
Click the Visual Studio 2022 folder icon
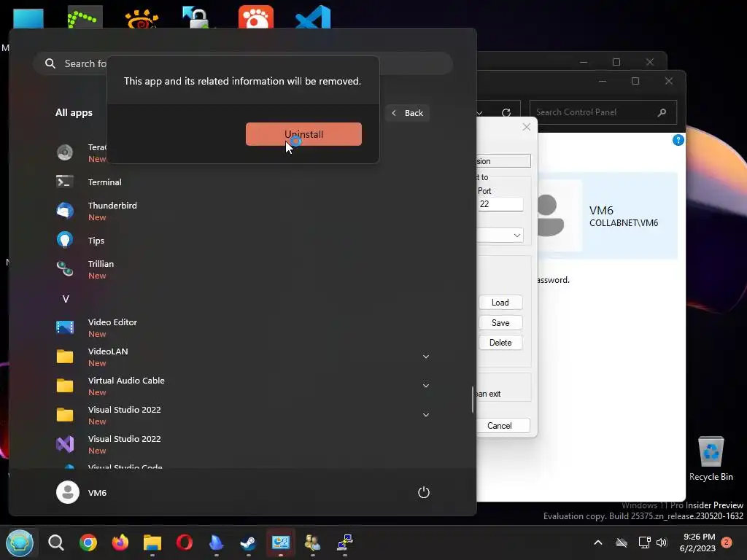65,415
